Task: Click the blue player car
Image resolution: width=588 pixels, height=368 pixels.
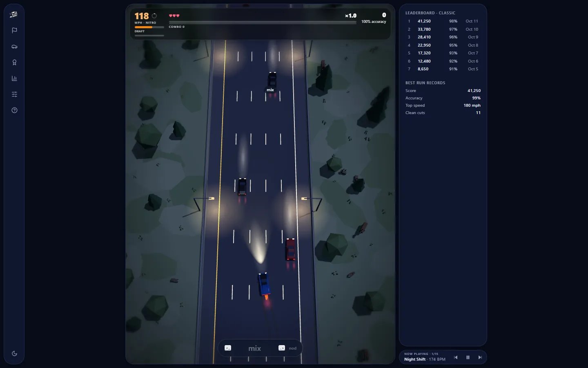Action: tap(264, 284)
